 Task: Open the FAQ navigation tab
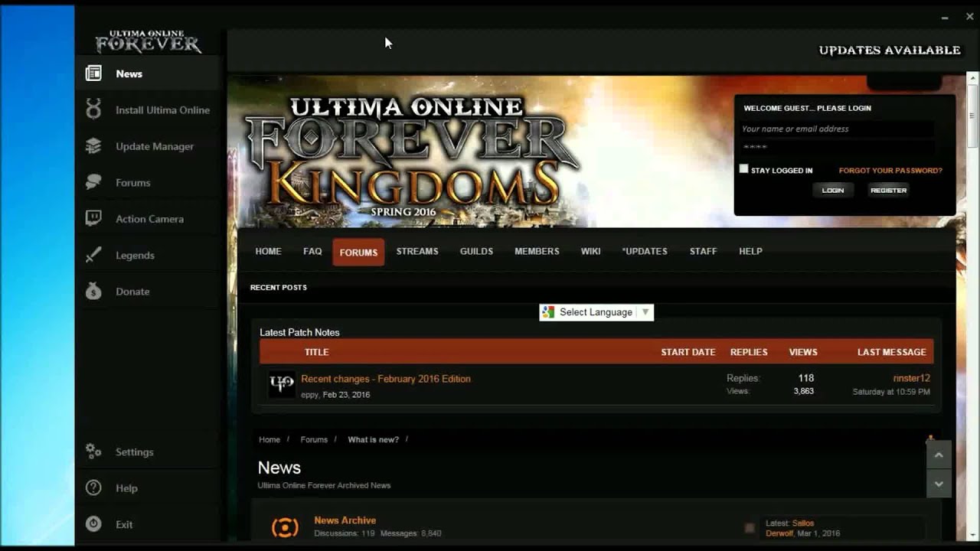[x=312, y=251]
